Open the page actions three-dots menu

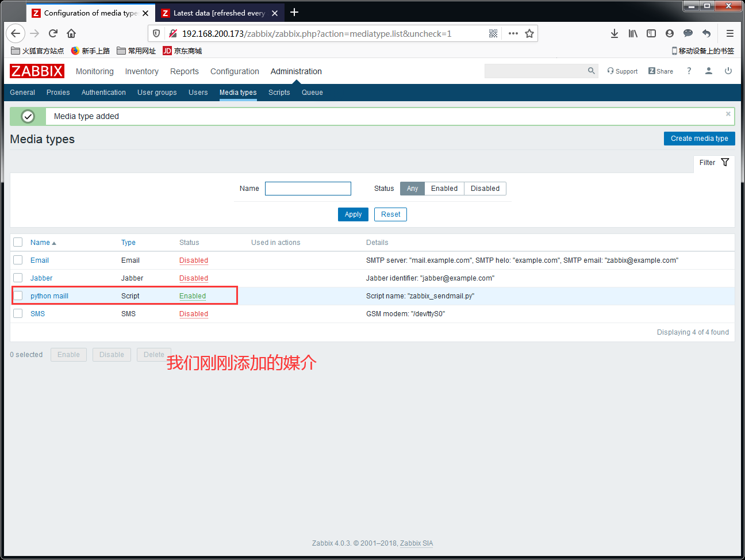click(x=513, y=33)
